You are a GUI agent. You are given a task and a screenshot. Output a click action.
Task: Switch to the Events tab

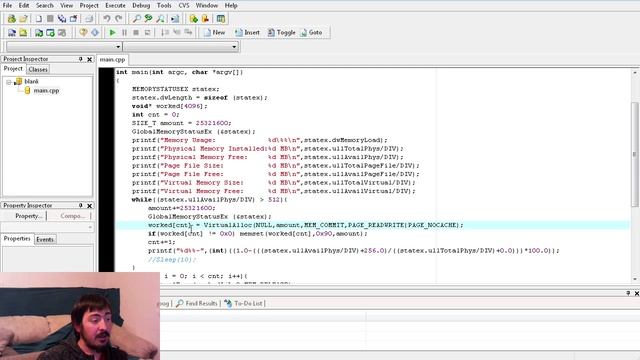tap(45, 240)
